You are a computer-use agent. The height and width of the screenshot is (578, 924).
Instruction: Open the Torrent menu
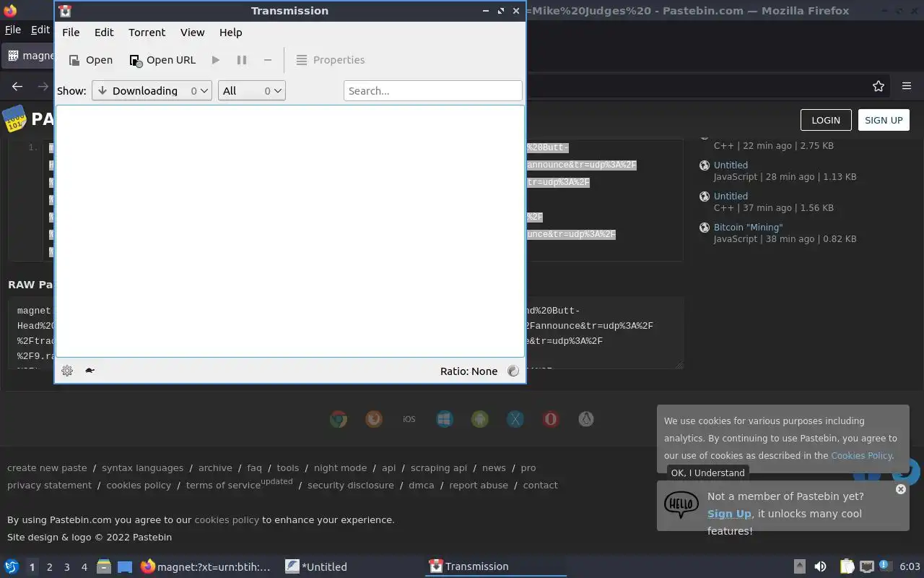tap(147, 33)
